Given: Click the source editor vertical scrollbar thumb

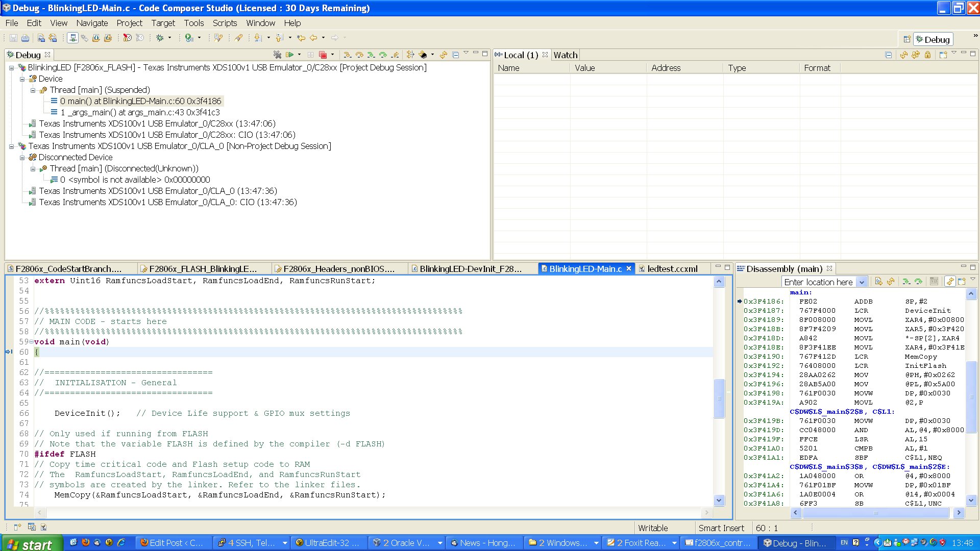Looking at the screenshot, I should coord(719,398).
